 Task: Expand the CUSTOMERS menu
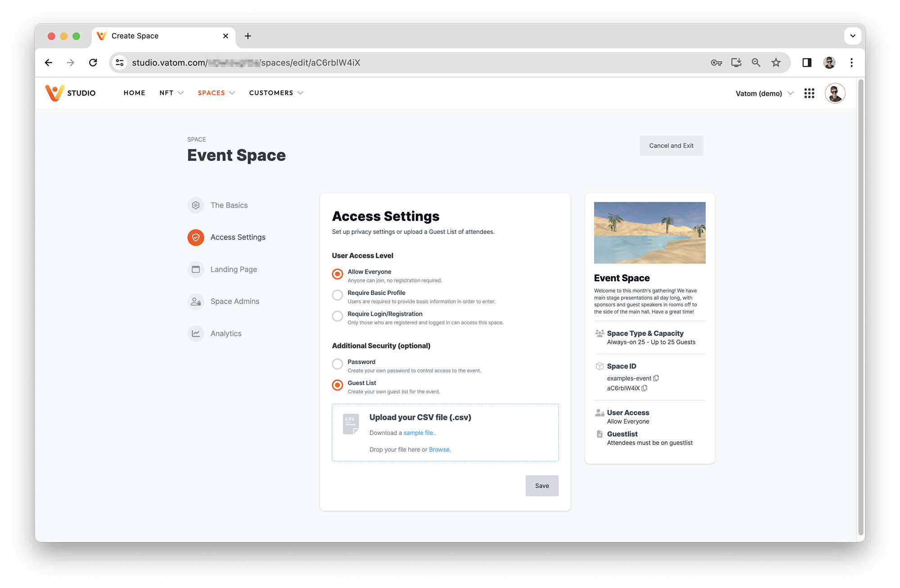click(x=276, y=93)
